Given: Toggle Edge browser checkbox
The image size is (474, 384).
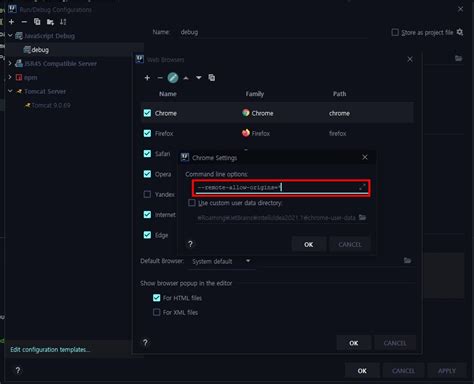Looking at the screenshot, I should pos(147,235).
